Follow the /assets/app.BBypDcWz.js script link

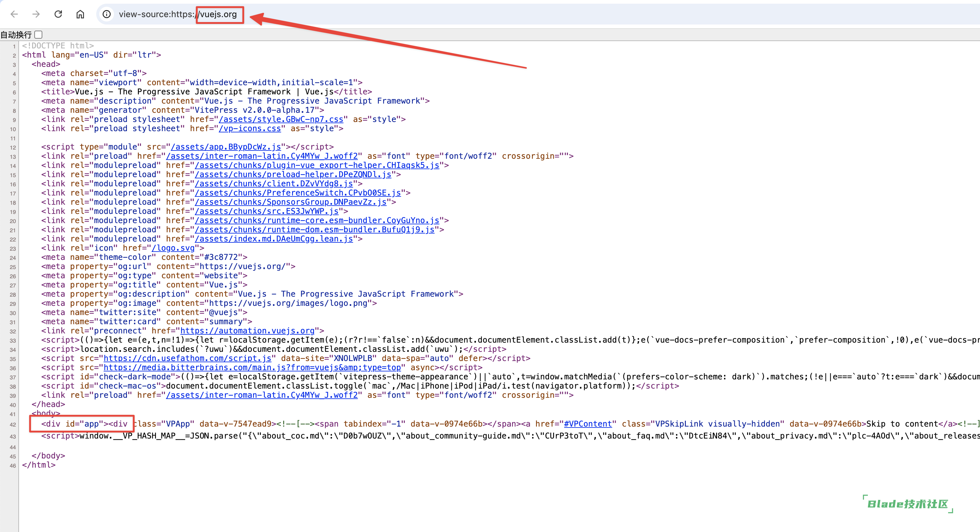pyautogui.click(x=226, y=146)
